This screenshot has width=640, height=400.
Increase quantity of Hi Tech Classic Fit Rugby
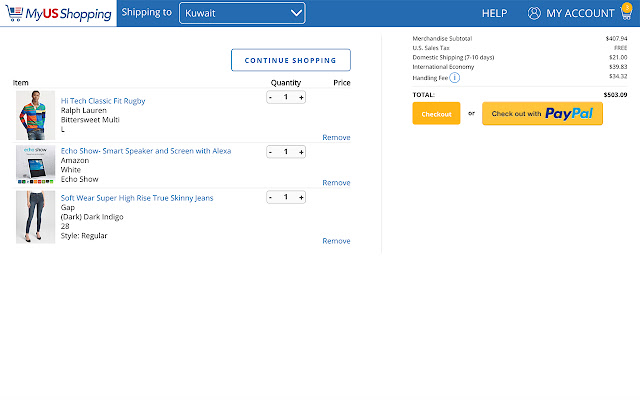coord(301,97)
